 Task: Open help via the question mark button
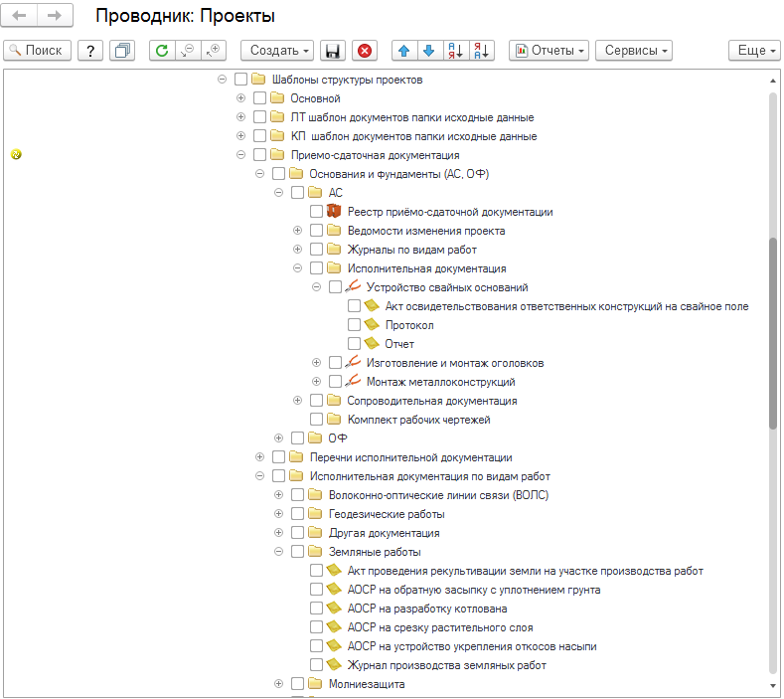[x=90, y=51]
